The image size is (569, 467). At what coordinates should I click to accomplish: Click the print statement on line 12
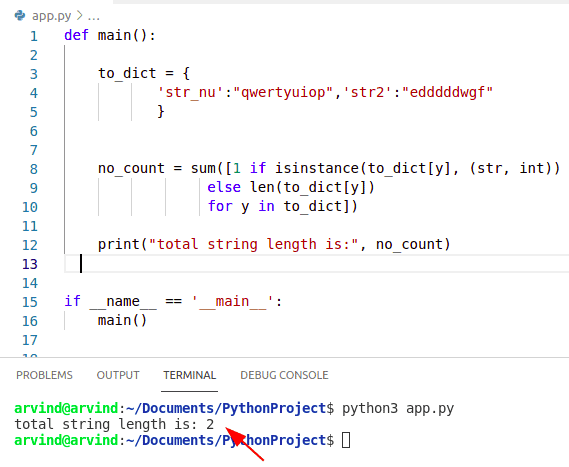click(274, 244)
